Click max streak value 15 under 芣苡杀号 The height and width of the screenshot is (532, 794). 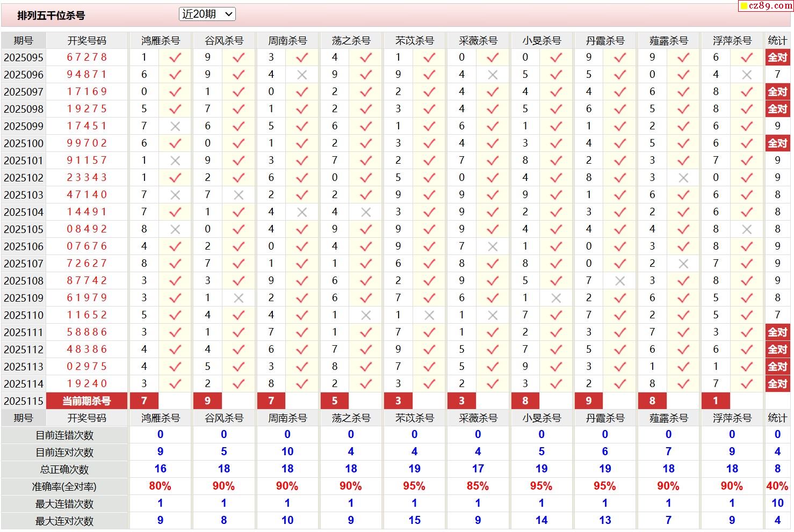pos(414,521)
